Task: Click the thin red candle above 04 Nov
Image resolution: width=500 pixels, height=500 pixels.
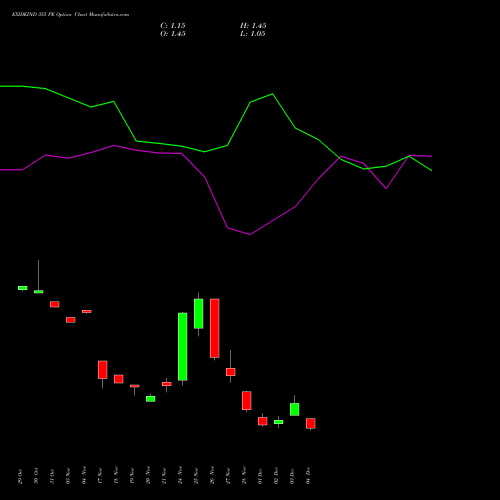Action: tap(87, 312)
